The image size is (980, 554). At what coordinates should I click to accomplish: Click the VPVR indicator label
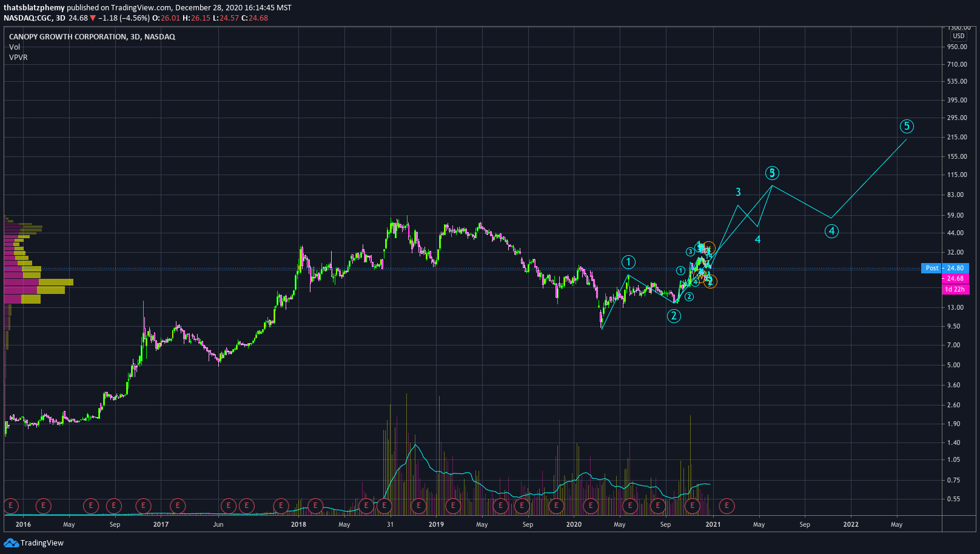(18, 58)
